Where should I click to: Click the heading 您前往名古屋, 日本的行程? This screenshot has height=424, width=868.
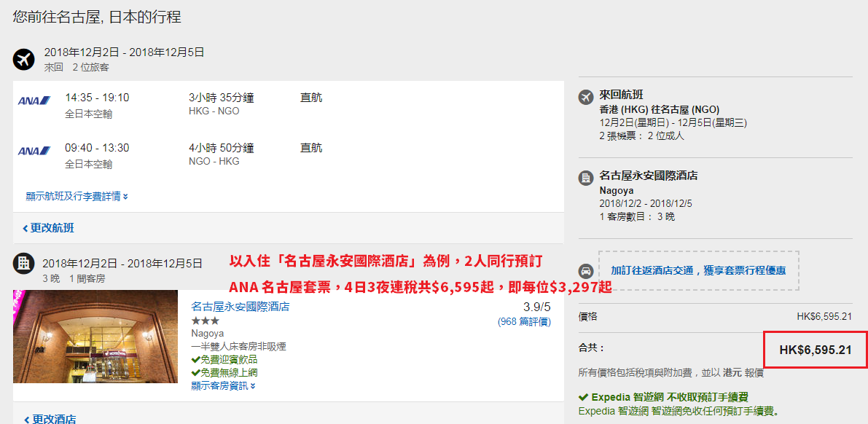tap(97, 17)
